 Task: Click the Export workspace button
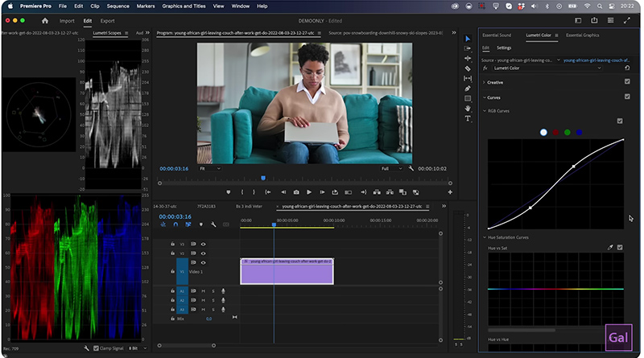coord(107,21)
